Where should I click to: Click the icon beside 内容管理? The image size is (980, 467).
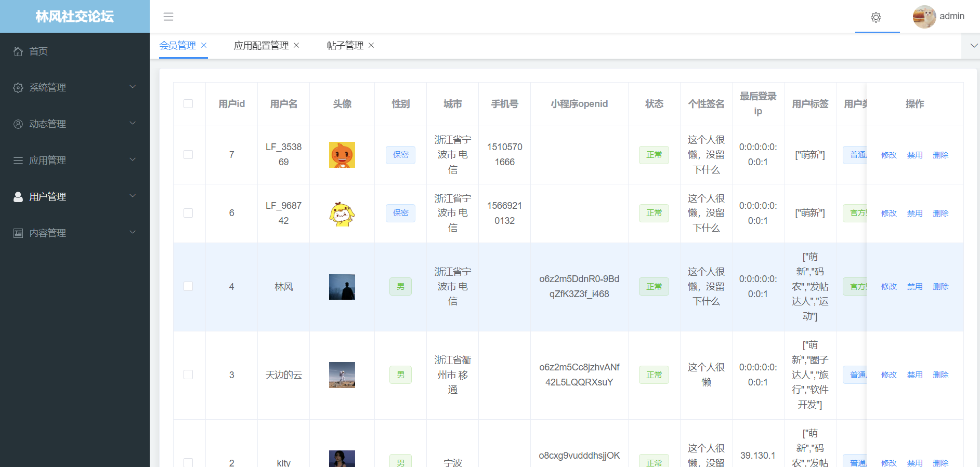point(18,233)
